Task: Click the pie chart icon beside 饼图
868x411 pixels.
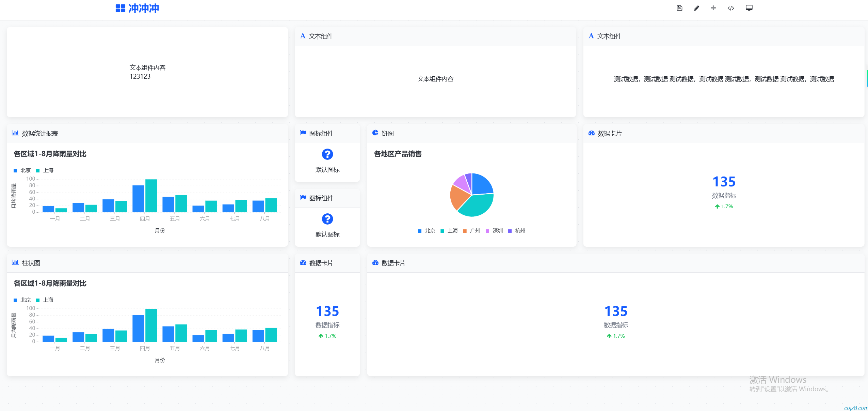Action: click(375, 133)
